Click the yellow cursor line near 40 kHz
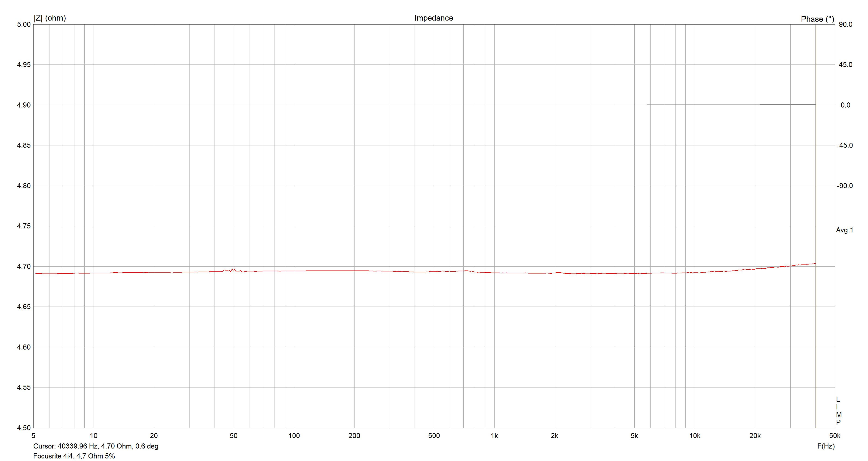Viewport: 868px width, 461px height. (x=816, y=226)
